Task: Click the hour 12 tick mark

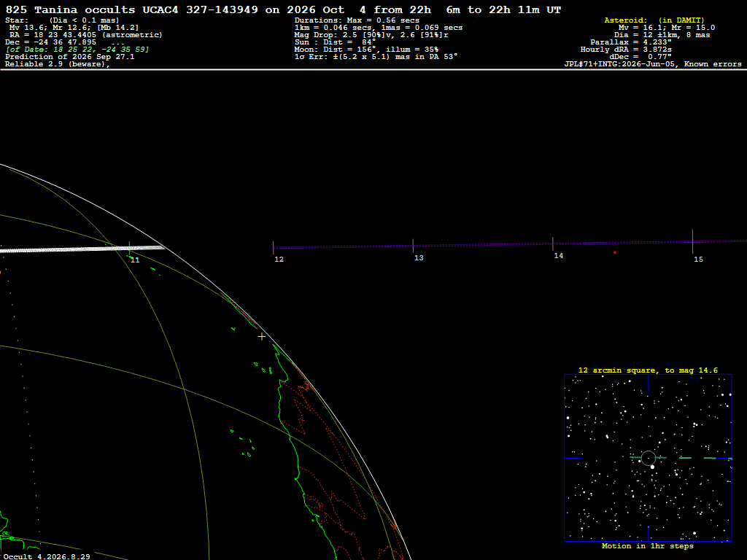Action: click(274, 248)
